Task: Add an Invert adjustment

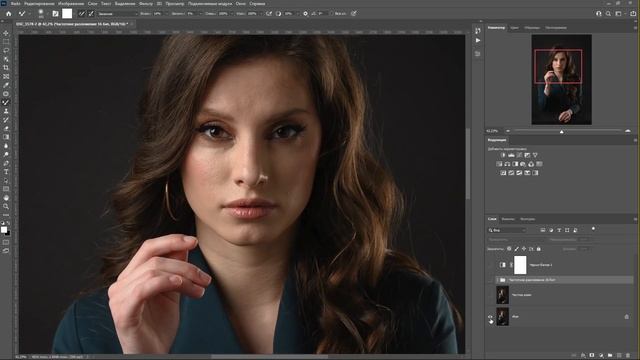Action: [x=503, y=173]
